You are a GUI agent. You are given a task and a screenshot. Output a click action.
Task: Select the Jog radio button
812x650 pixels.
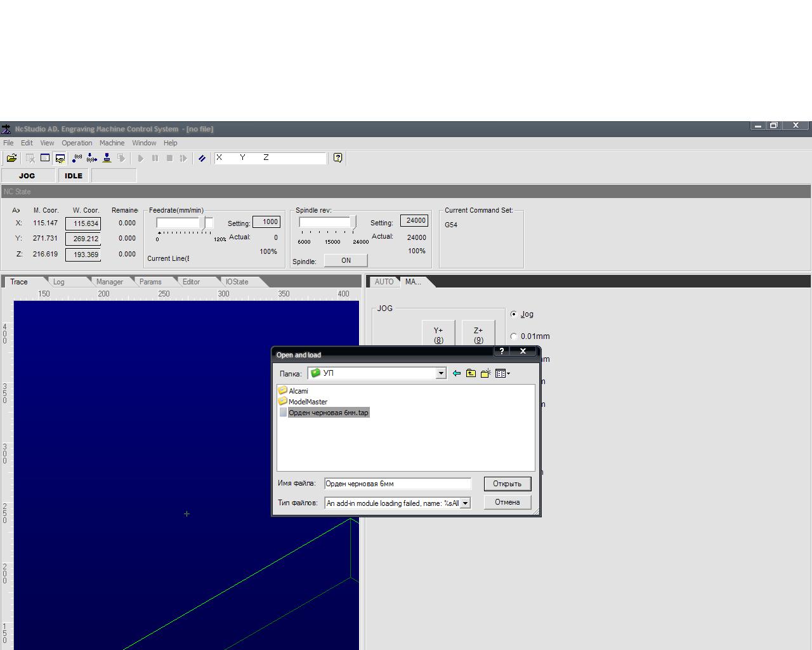[x=514, y=314]
